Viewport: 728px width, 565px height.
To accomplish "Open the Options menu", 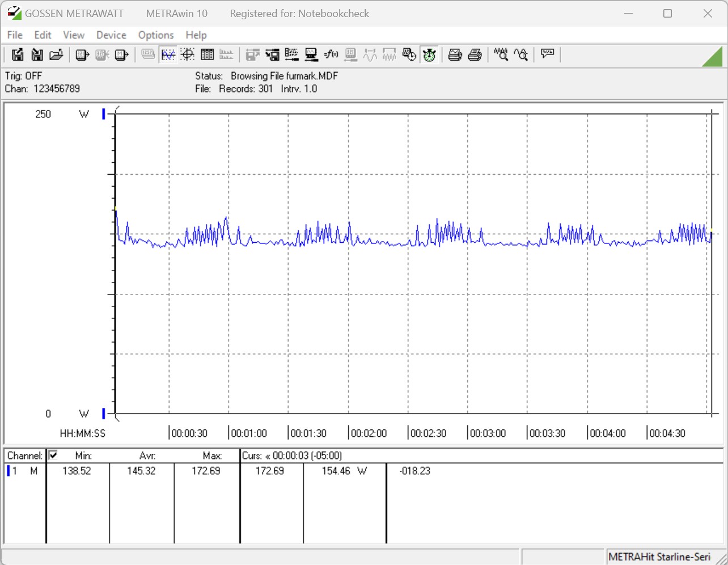I will click(x=156, y=35).
